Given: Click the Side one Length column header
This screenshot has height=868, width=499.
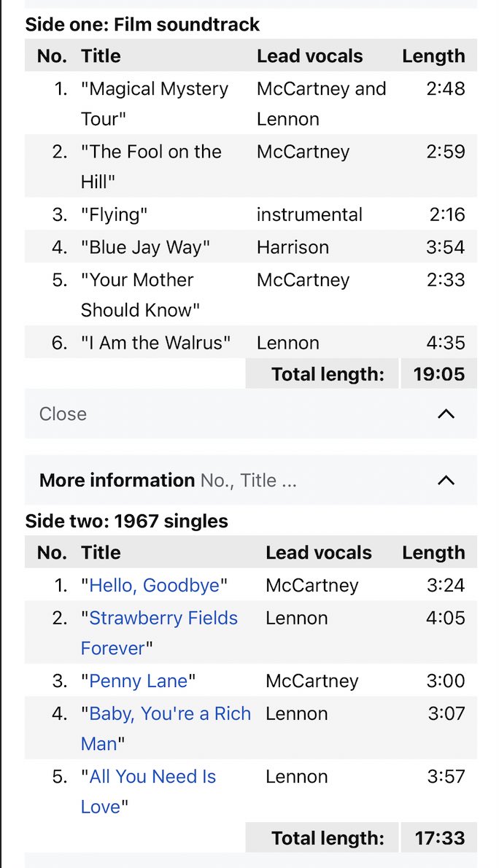Looking at the screenshot, I should 433,56.
